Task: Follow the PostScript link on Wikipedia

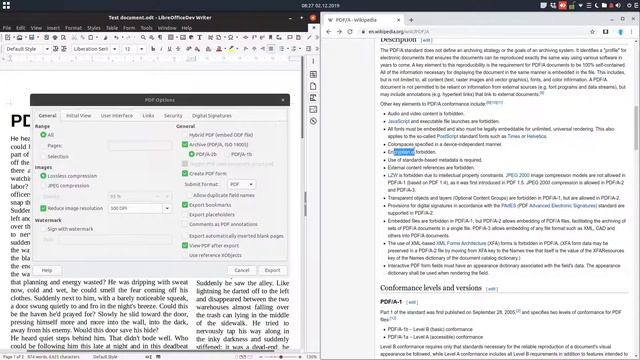Action: click(x=447, y=136)
